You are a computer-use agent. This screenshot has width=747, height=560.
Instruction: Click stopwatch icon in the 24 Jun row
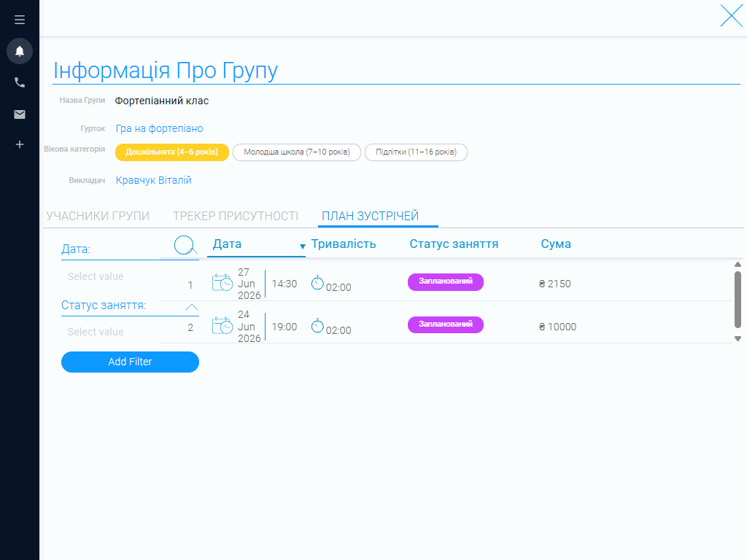click(x=317, y=326)
